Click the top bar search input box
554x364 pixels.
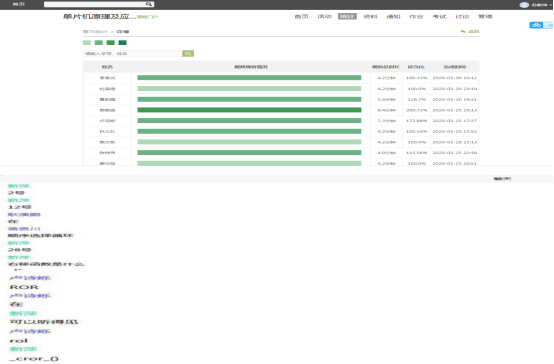pyautogui.click(x=95, y=4)
